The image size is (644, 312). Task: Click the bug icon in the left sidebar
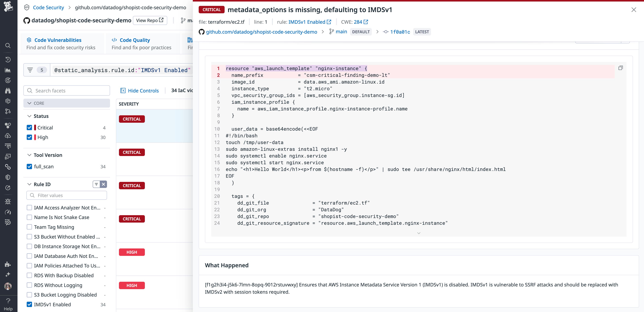[8, 201]
